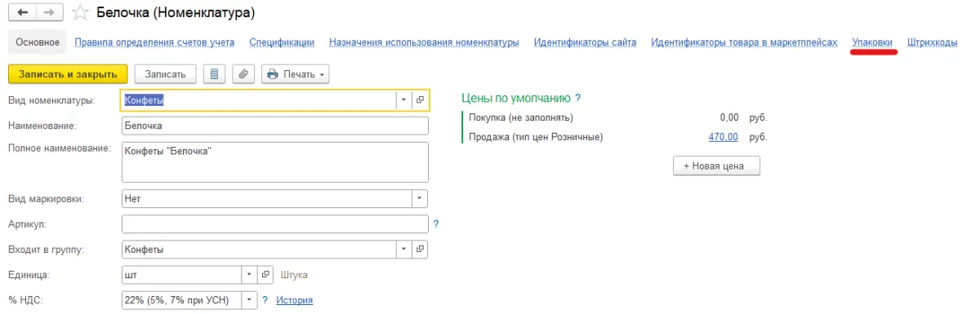Click the Записать button
Viewport: 980px width, 314px height.
(166, 74)
